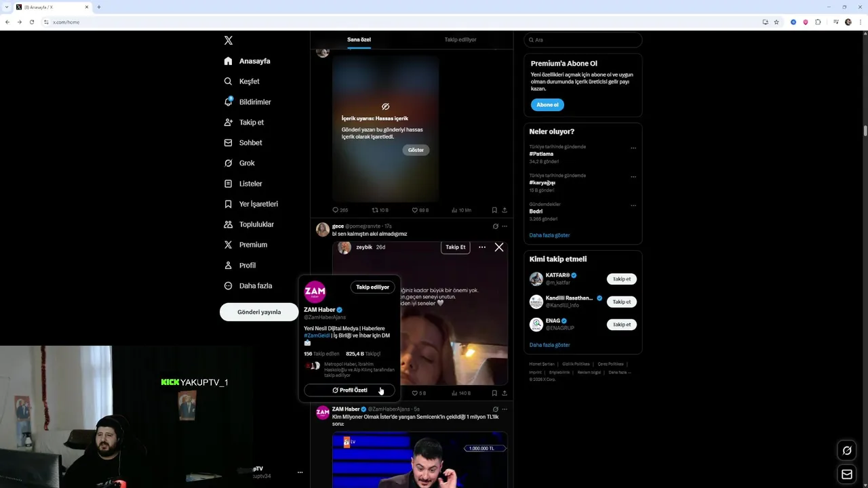
Task: Open Bildirimler notifications
Action: [x=248, y=102]
